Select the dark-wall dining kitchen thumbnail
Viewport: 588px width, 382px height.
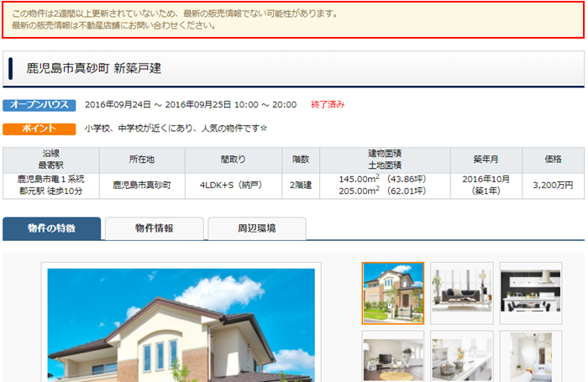click(x=530, y=293)
